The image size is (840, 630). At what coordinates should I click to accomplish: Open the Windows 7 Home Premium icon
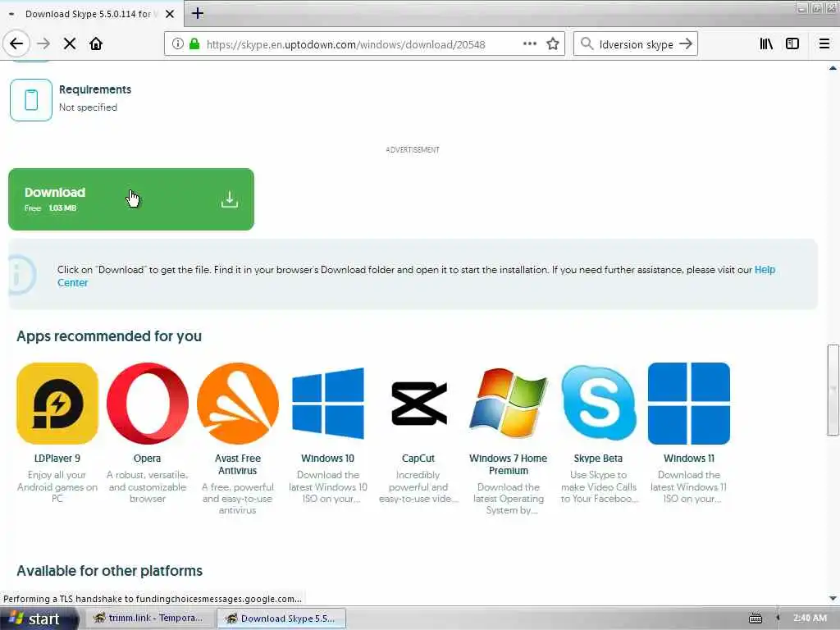pyautogui.click(x=509, y=404)
